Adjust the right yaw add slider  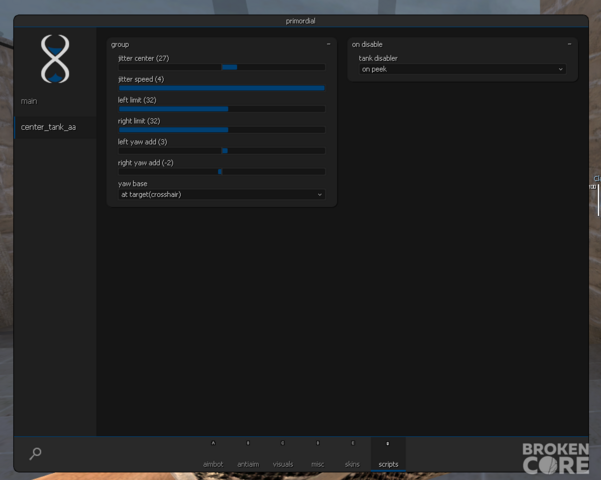222,172
